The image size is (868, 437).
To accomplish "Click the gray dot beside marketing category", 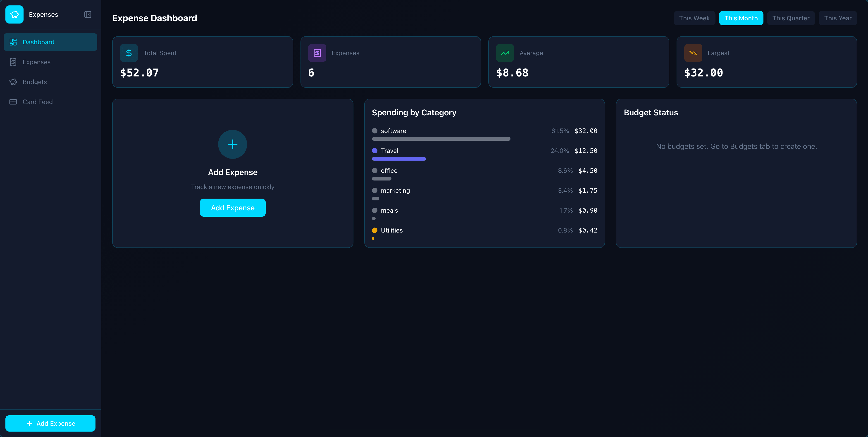I will (375, 190).
